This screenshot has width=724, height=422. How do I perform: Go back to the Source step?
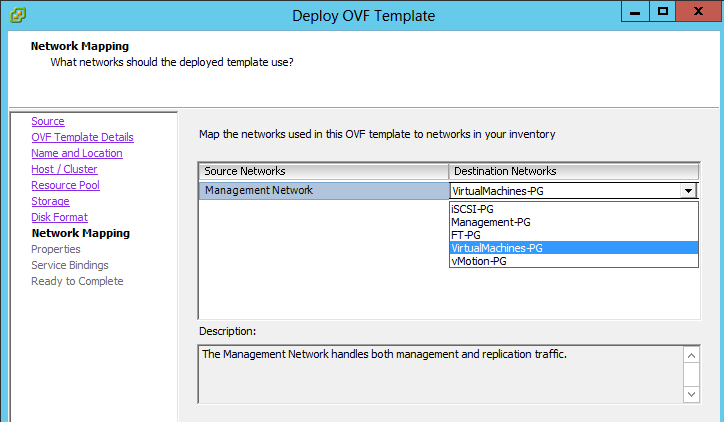pyautogui.click(x=47, y=121)
